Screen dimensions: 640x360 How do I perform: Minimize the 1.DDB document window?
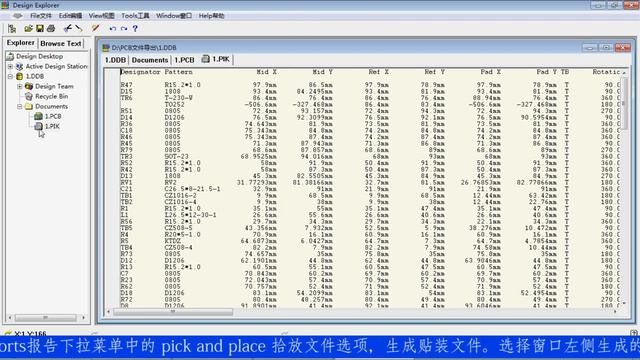pos(590,47)
